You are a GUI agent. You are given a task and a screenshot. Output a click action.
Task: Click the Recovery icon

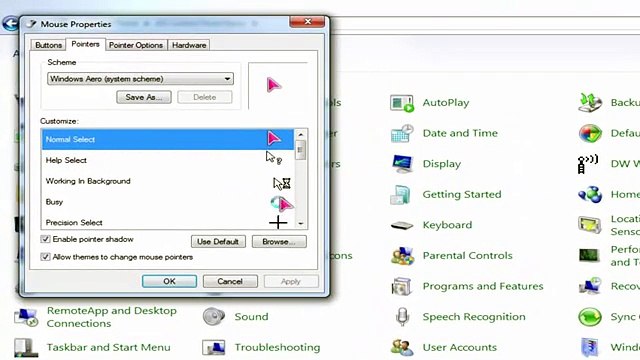click(x=590, y=286)
